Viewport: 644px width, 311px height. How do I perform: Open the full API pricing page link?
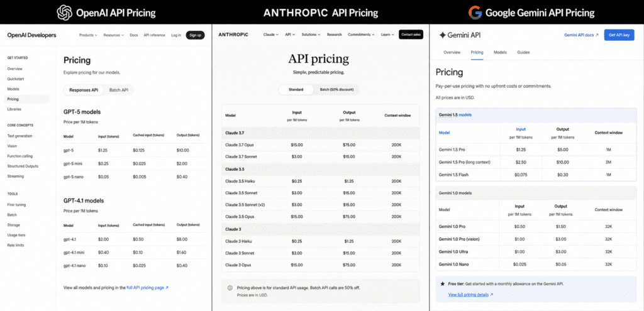click(147, 288)
